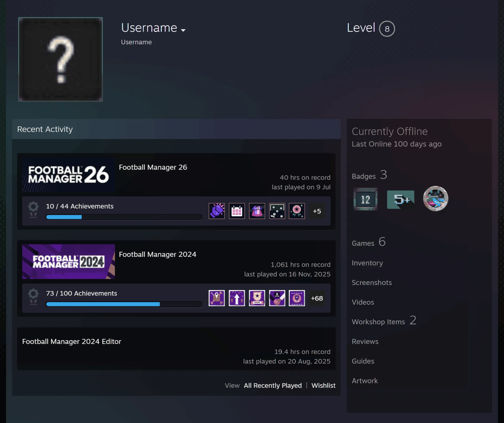Open the 12 years of service badge
The image size is (504, 423).
[365, 199]
